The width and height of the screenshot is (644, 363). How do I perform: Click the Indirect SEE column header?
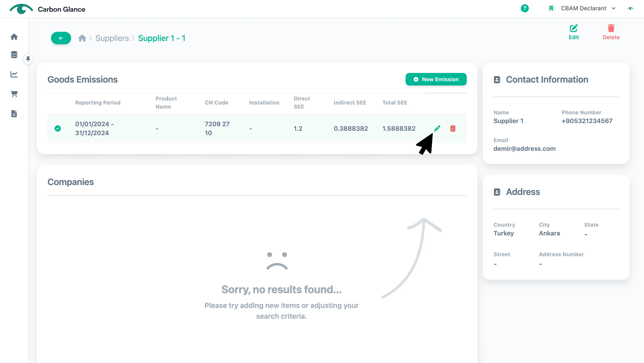350,102
